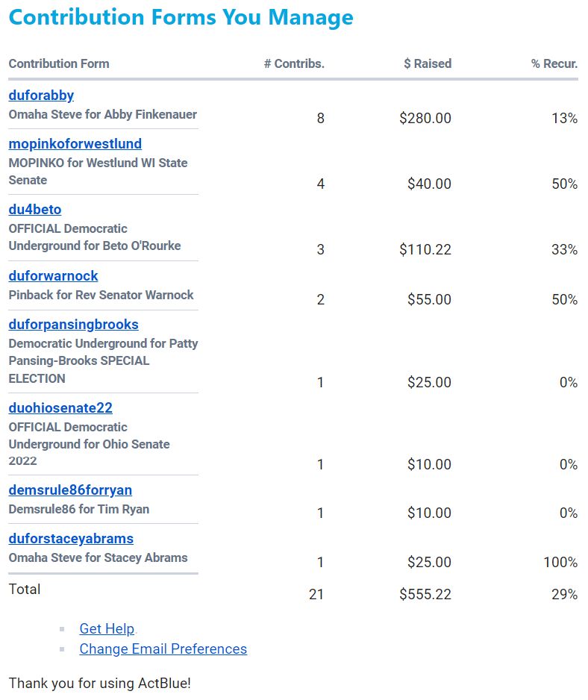The height and width of the screenshot is (700, 588).
Task: Click the $110.22 raised amount
Action: [x=425, y=249]
